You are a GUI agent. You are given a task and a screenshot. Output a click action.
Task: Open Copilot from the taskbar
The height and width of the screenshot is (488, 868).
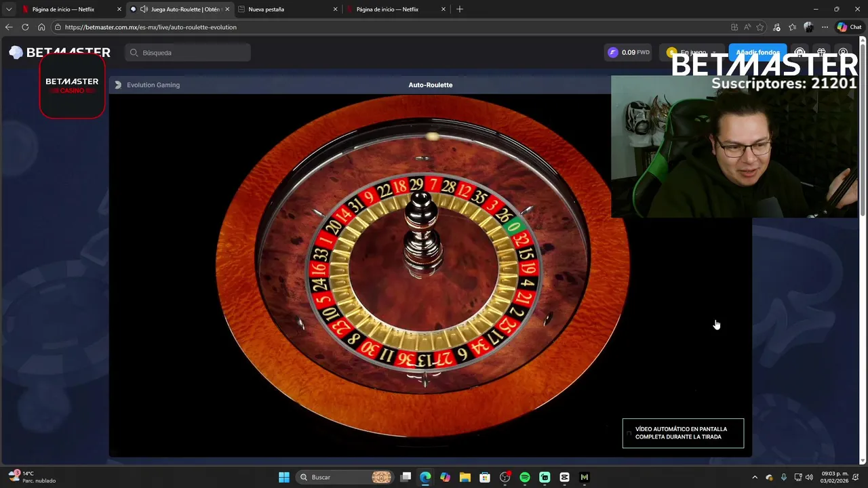[x=445, y=477]
